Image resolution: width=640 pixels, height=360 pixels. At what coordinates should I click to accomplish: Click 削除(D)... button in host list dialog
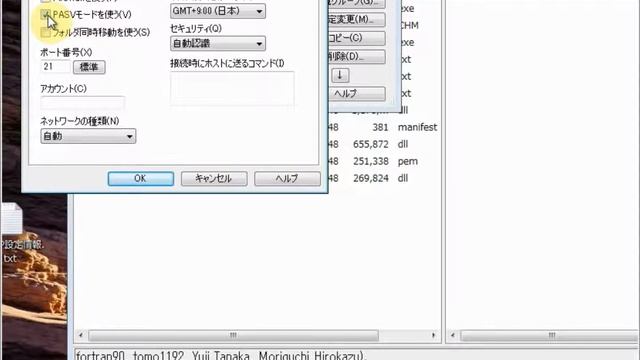pyautogui.click(x=356, y=56)
